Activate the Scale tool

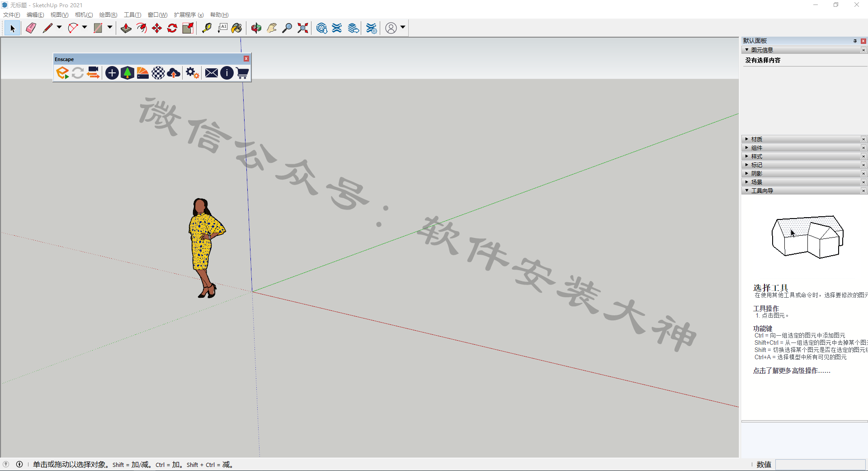tap(188, 28)
